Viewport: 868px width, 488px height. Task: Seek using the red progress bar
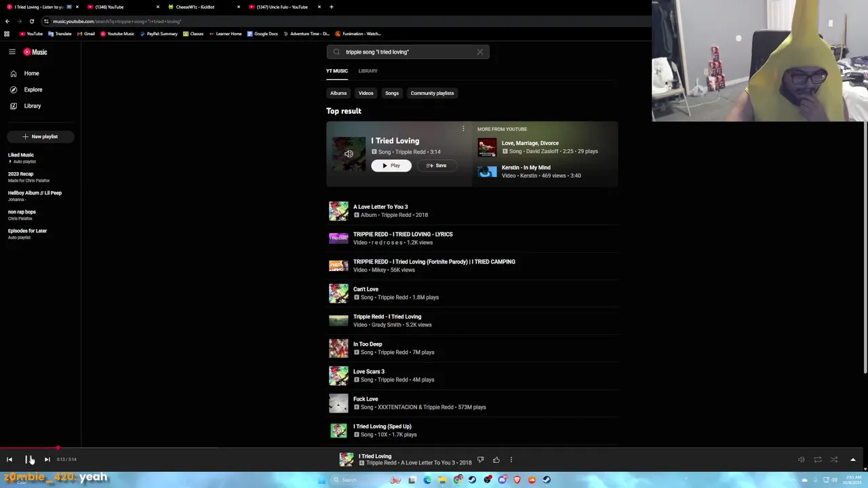tap(434, 448)
